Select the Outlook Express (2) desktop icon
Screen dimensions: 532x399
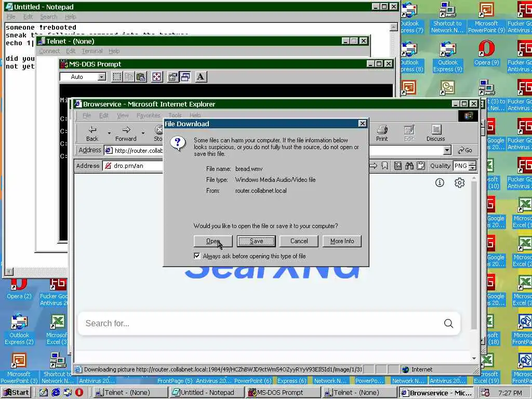point(19,329)
